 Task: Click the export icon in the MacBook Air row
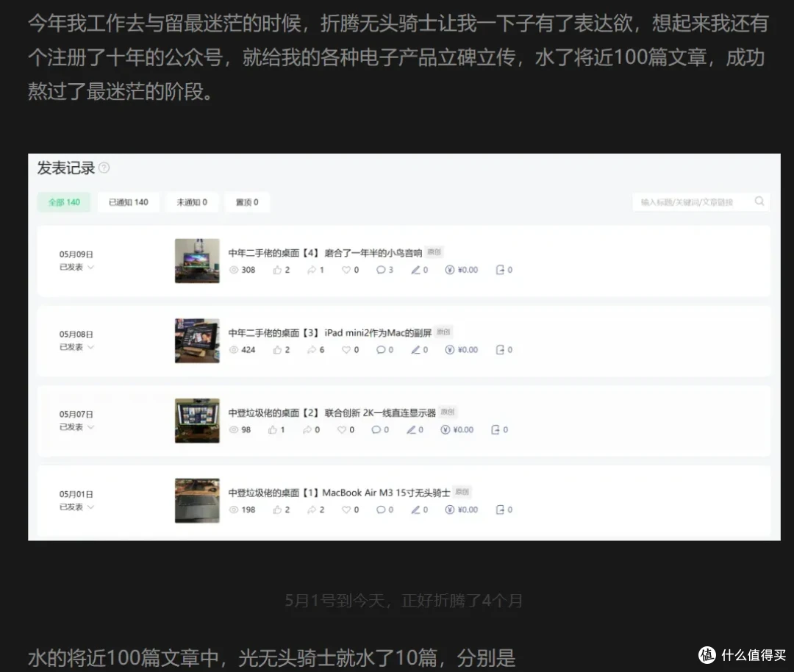pyautogui.click(x=500, y=510)
